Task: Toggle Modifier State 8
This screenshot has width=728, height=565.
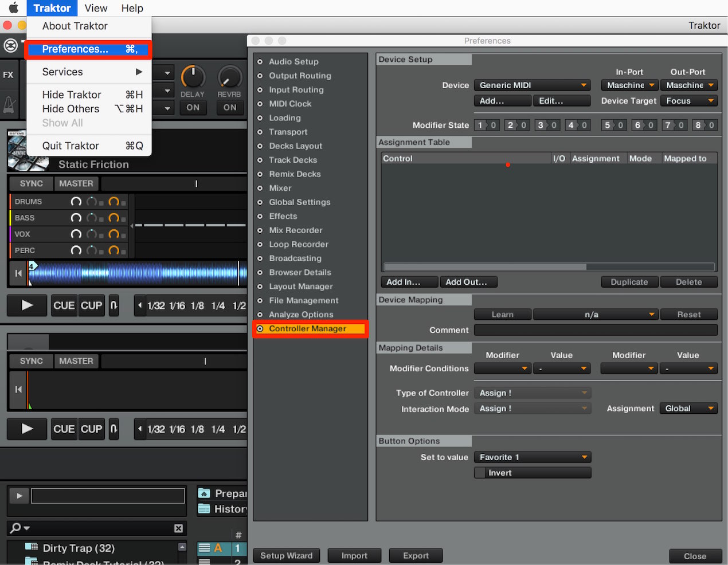Action: click(x=704, y=125)
